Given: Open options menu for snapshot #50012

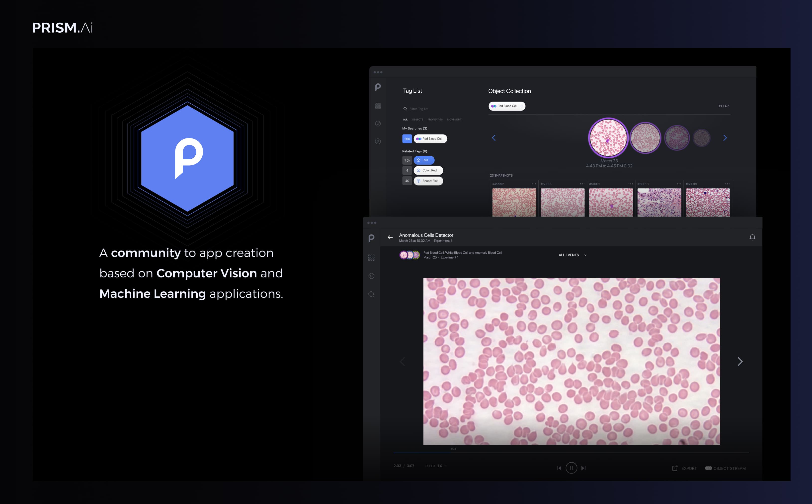Looking at the screenshot, I should pos(631,184).
